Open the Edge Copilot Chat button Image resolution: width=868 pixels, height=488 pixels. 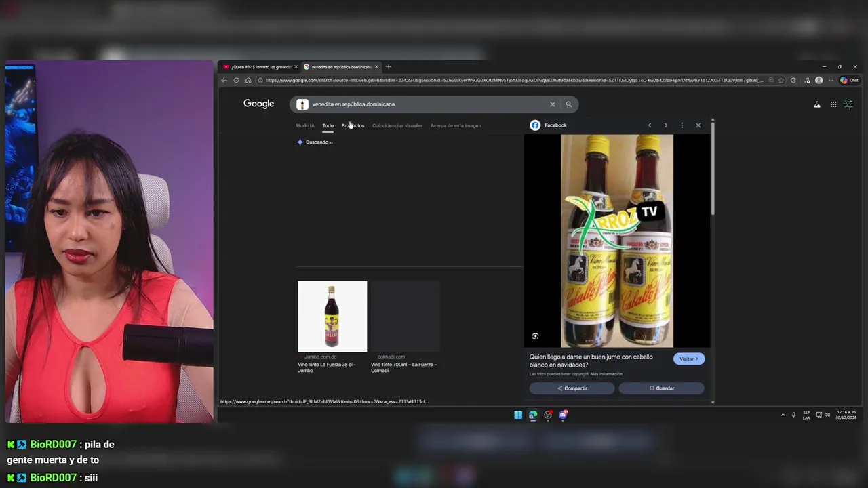(x=849, y=80)
